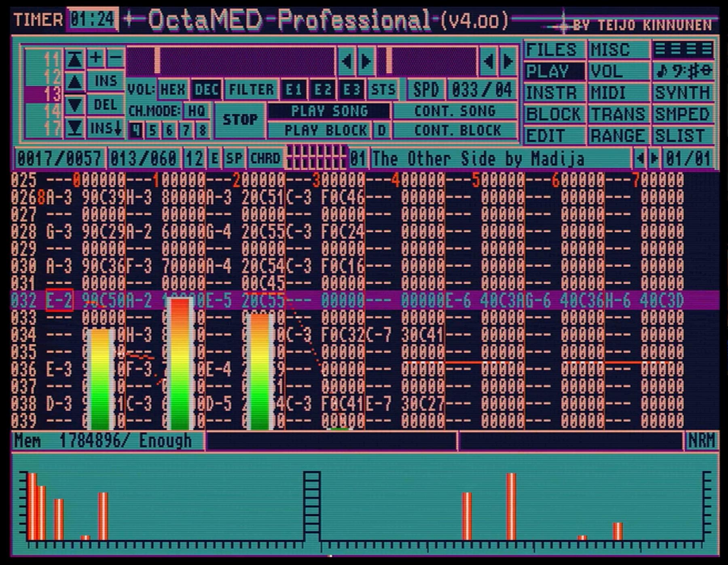Jump to top of play sequence list
Screen dimensions: 728x565
(x=74, y=59)
